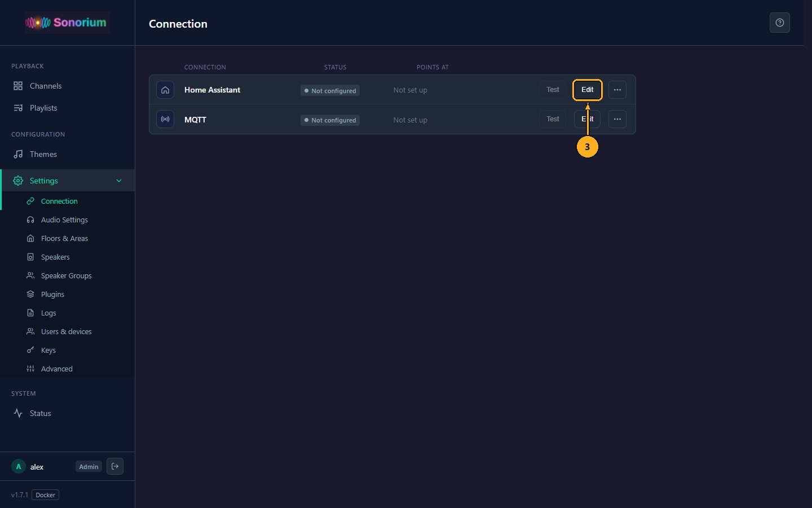Click the Themes music note icon

pyautogui.click(x=18, y=154)
